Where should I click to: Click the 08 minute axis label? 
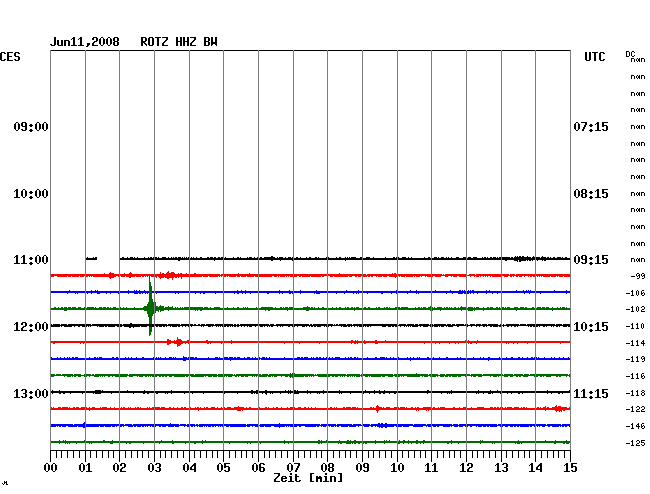pyautogui.click(x=327, y=468)
